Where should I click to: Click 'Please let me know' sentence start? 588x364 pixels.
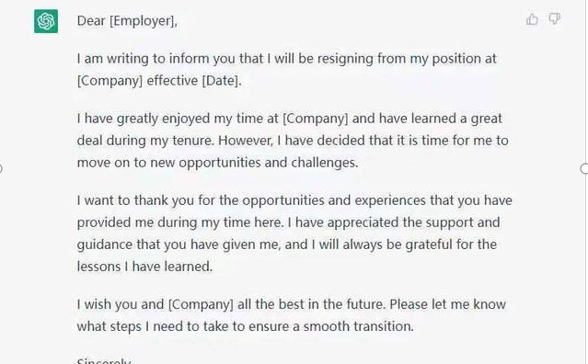click(x=447, y=304)
